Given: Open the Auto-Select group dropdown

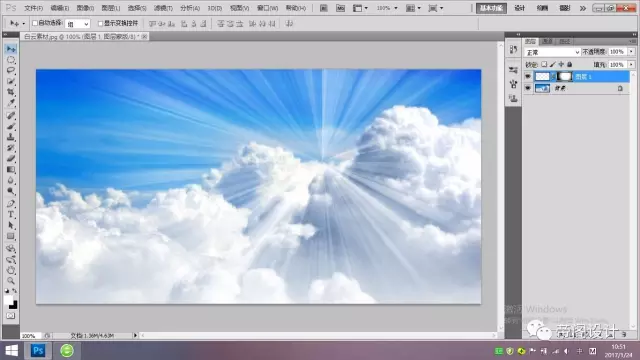Looking at the screenshot, I should [x=78, y=24].
